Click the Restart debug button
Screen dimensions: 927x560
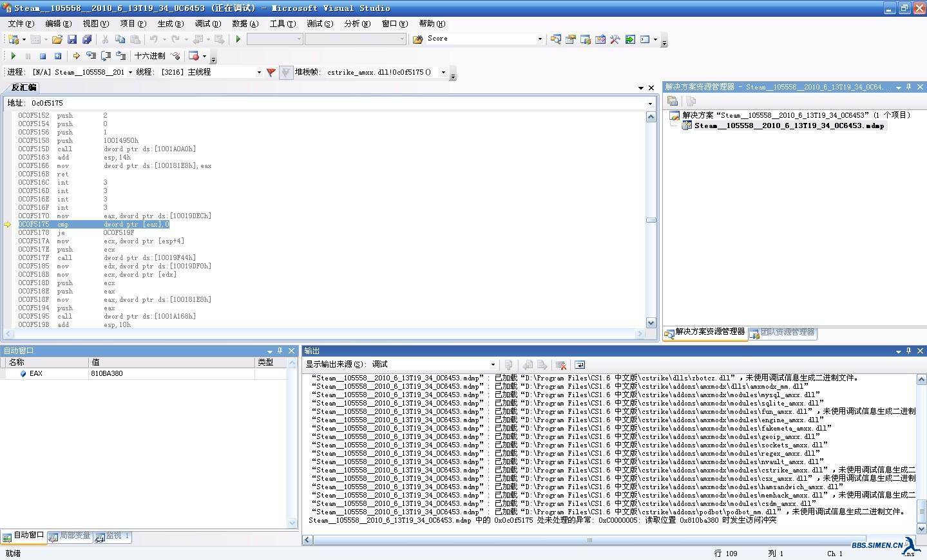[x=57, y=56]
